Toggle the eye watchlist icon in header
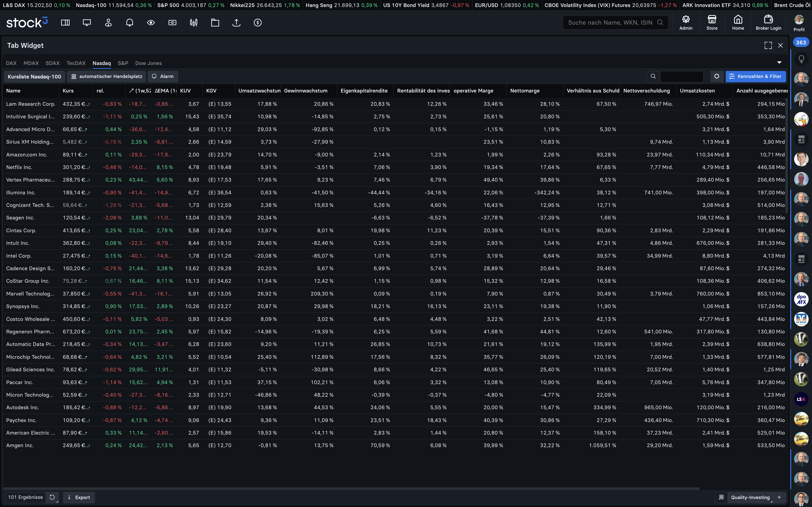 coord(151,22)
